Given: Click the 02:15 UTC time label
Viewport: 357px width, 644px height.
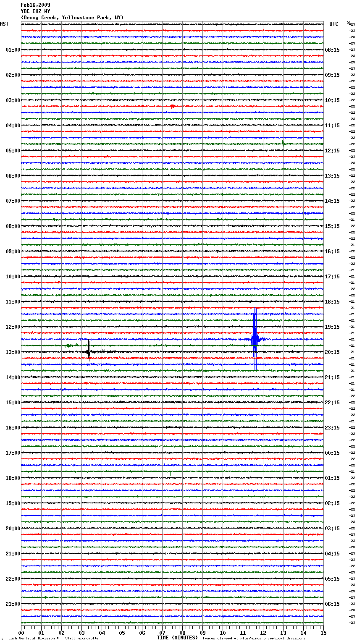Looking at the screenshot, I should [332, 503].
